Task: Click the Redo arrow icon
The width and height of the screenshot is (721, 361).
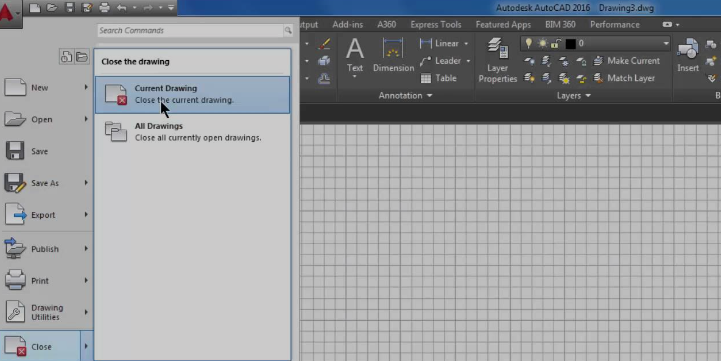Action: point(148,8)
